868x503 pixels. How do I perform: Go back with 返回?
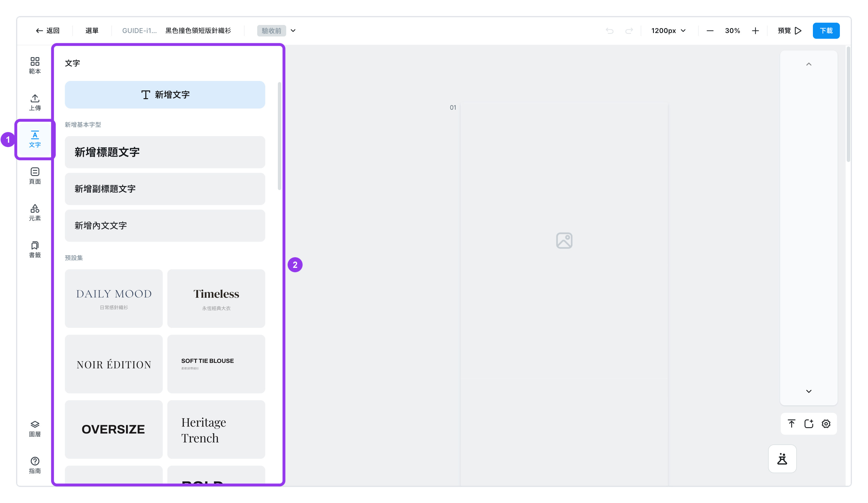point(48,31)
